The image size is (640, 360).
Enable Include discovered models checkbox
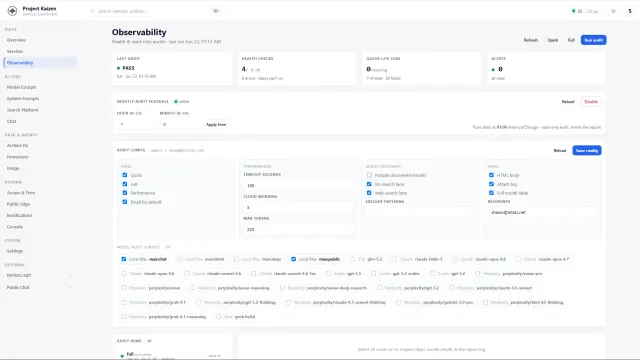tap(369, 175)
